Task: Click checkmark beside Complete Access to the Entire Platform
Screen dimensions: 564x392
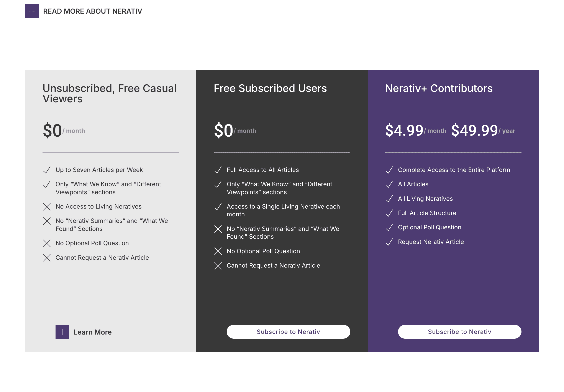Action: 389,170
